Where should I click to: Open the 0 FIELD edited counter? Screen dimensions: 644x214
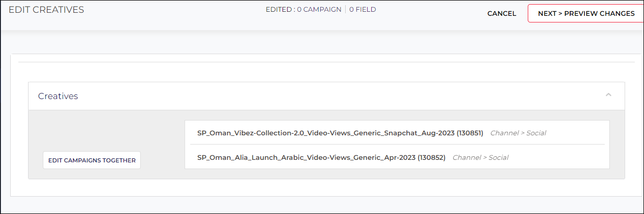point(363,9)
